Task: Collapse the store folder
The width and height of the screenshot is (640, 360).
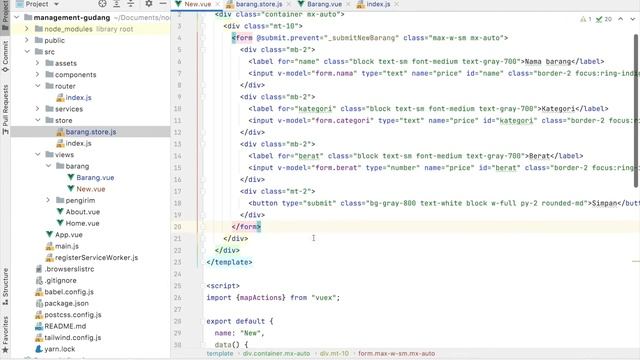Action: point(38,120)
